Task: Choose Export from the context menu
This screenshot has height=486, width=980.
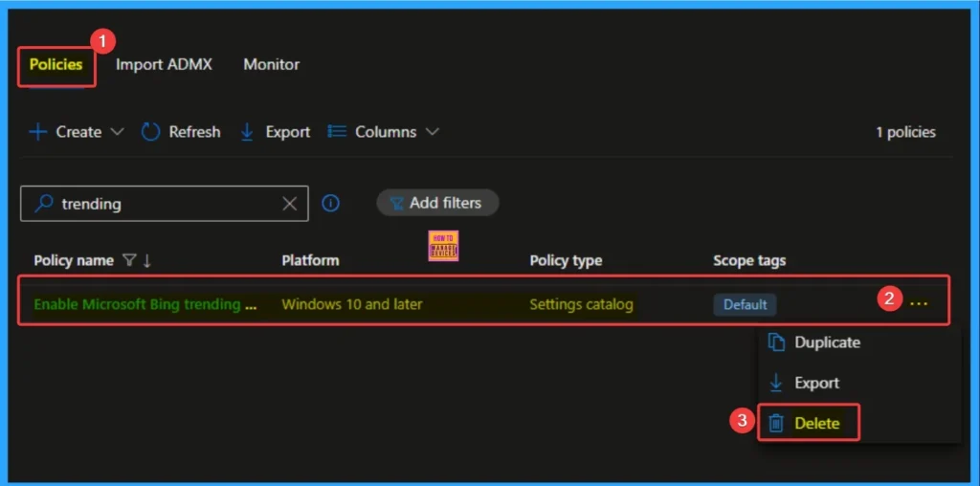Action: click(x=816, y=383)
